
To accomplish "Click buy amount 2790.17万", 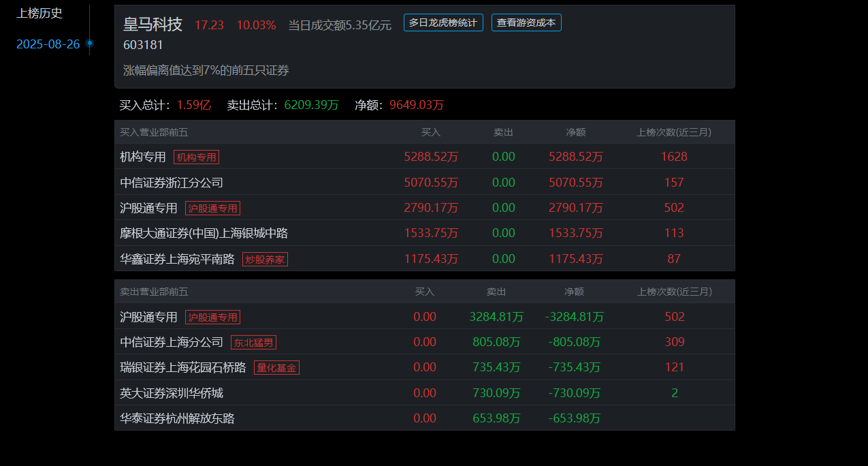I will pos(431,208).
